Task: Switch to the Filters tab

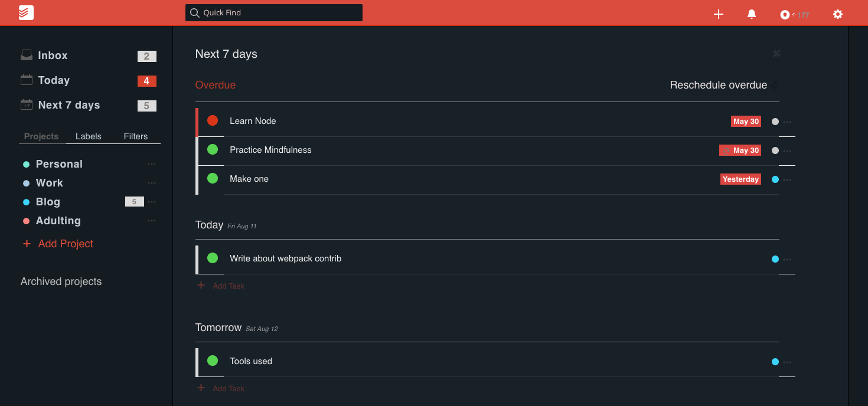Action: [x=135, y=136]
